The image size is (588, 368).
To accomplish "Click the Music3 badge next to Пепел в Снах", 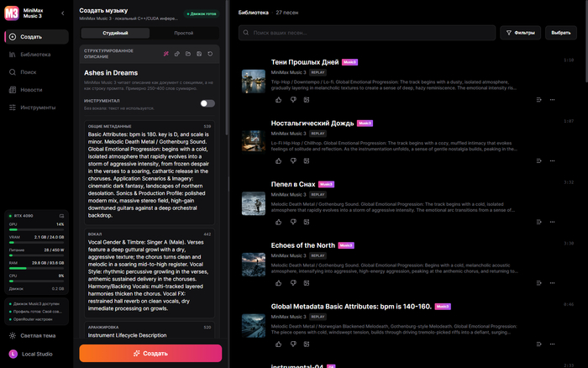I will (326, 184).
